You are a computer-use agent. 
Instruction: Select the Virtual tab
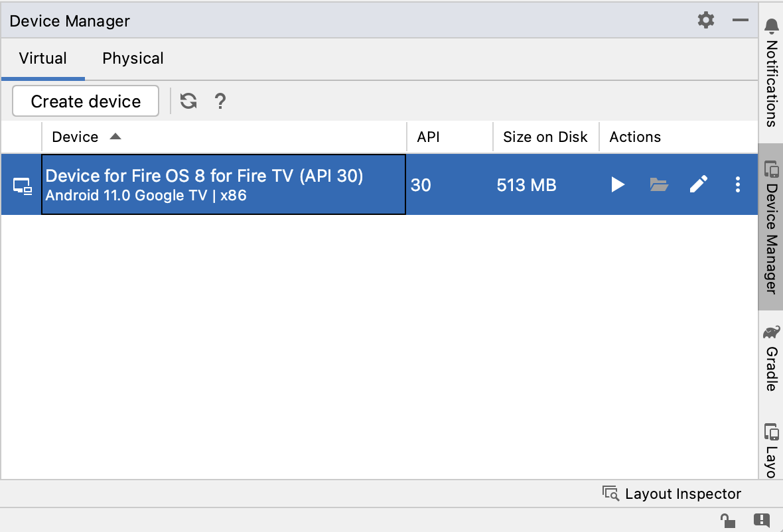click(x=43, y=58)
